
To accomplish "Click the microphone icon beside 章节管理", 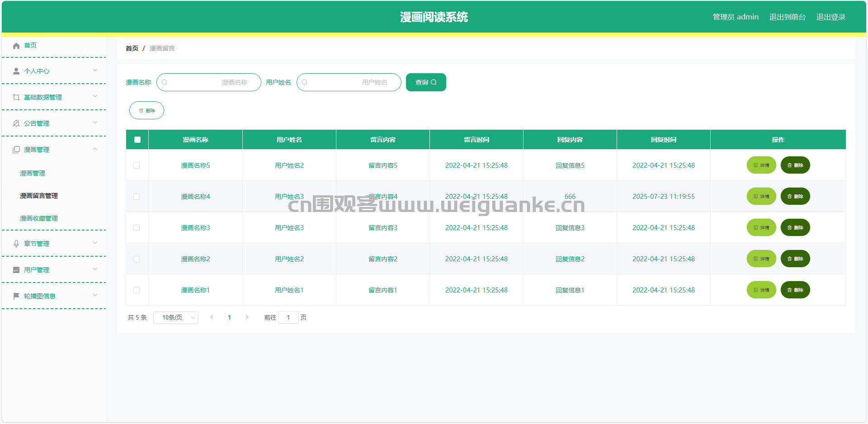I will 16,244.
